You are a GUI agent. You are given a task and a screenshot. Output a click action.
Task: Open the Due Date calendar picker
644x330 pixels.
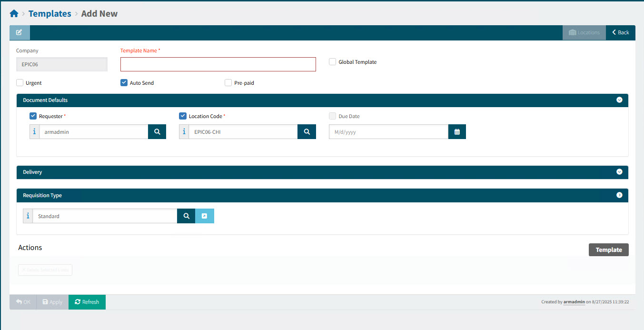coord(457,131)
